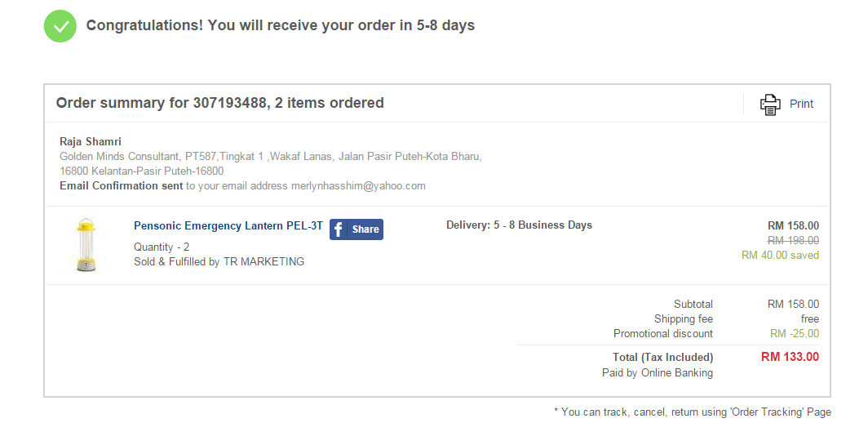Click the email address merlynhasshim@yahoo.com
The width and height of the screenshot is (868, 432).
pos(358,185)
